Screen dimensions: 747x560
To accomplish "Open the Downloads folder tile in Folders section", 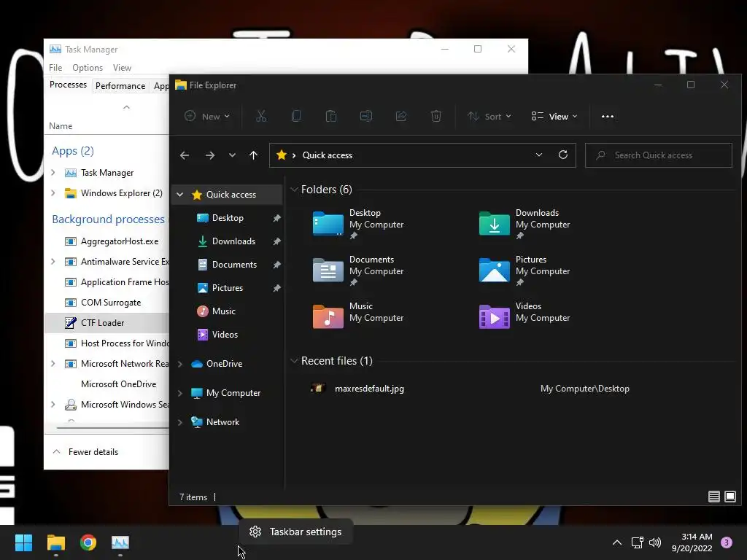I will [525, 223].
